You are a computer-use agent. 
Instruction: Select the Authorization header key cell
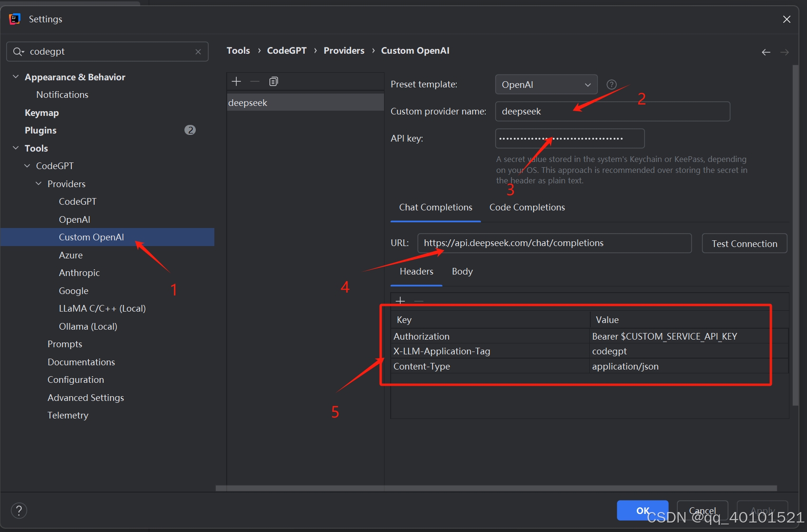pyautogui.click(x=490, y=336)
